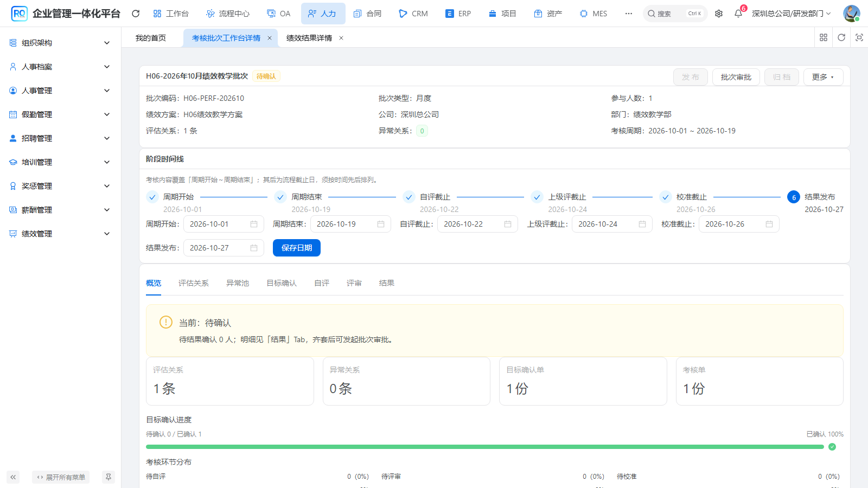Click 展开所有菜单 button
868x488 pixels.
(x=61, y=477)
